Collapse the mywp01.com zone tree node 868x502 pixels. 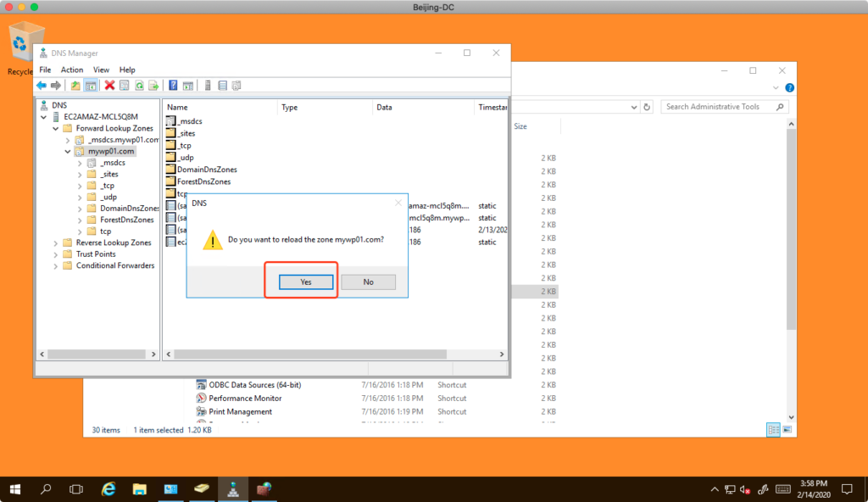[68, 151]
